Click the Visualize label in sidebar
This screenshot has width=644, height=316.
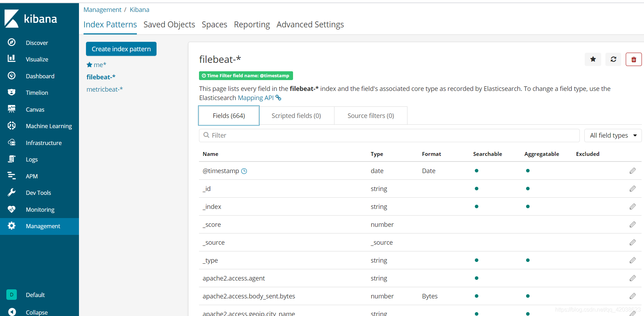tap(37, 59)
